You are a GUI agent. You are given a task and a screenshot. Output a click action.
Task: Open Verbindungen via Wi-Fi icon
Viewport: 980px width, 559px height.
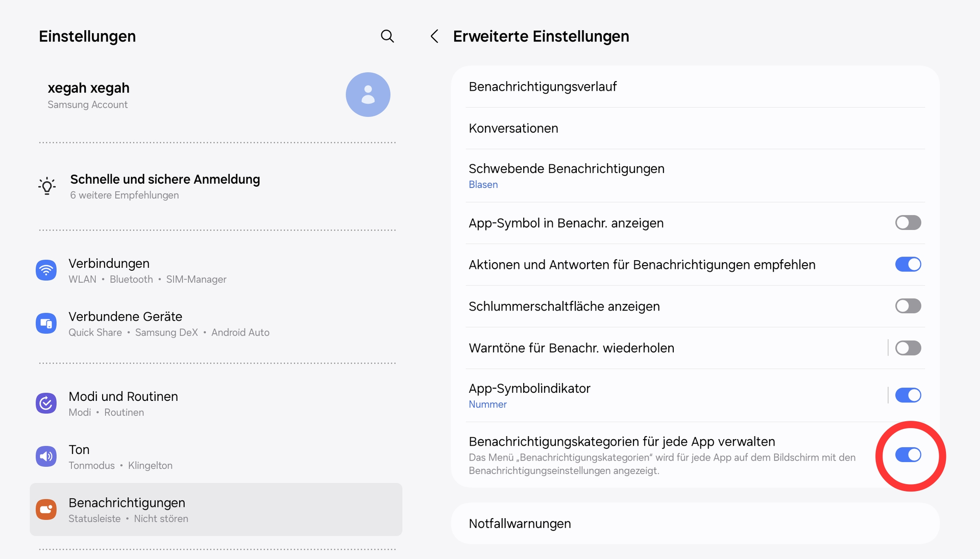(46, 270)
